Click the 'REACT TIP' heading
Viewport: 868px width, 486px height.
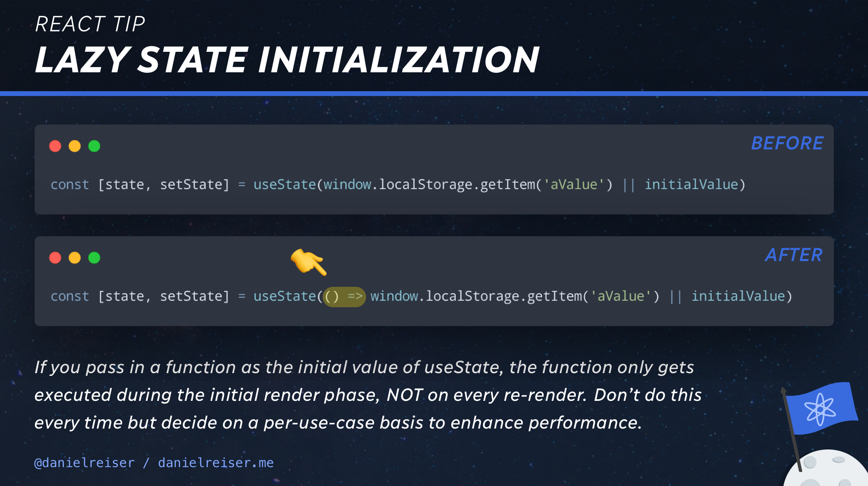(90, 24)
